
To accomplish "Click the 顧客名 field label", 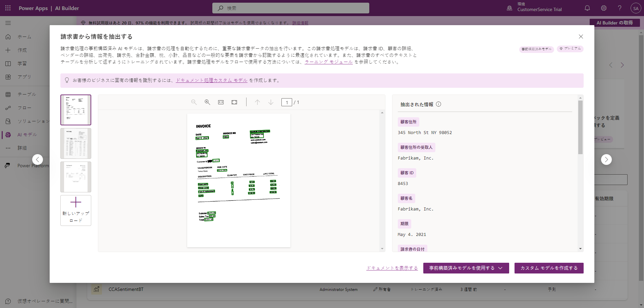I will [406, 198].
